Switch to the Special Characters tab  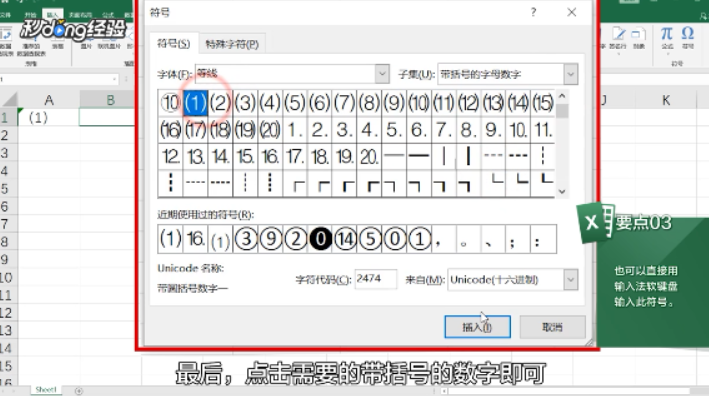(232, 44)
